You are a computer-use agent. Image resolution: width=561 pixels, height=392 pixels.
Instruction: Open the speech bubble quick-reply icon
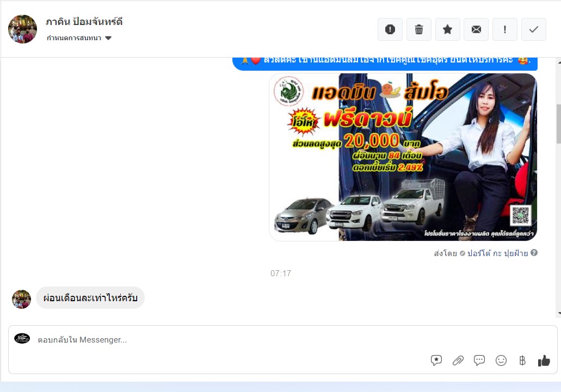coord(479,360)
